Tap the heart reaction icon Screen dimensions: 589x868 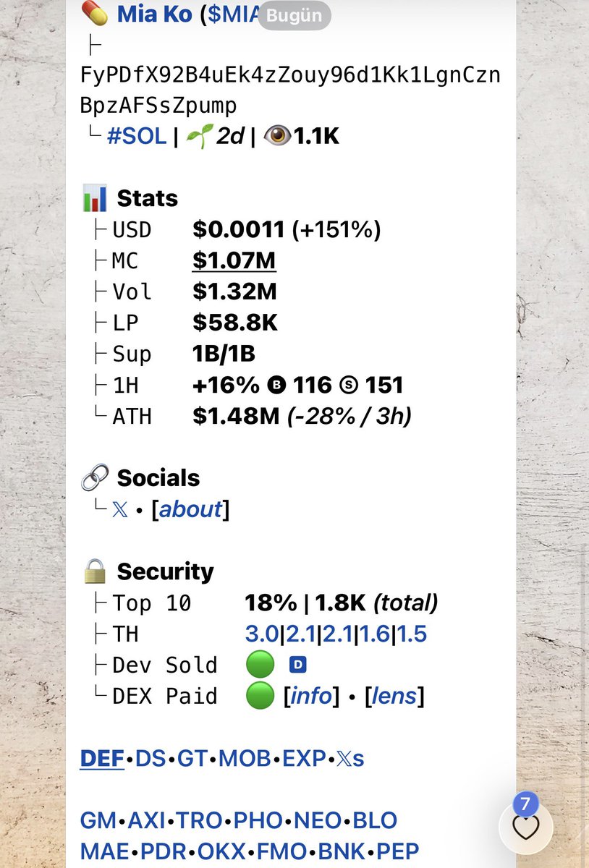pos(525,828)
